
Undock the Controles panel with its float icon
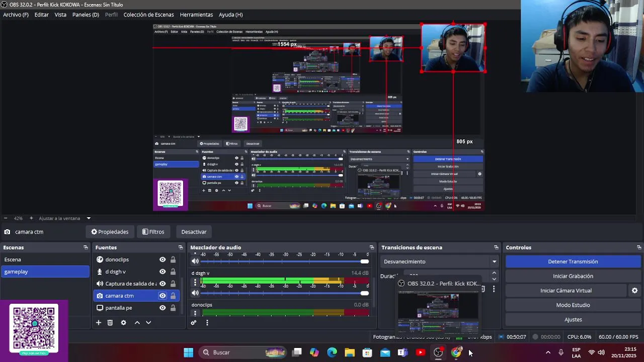(x=639, y=247)
